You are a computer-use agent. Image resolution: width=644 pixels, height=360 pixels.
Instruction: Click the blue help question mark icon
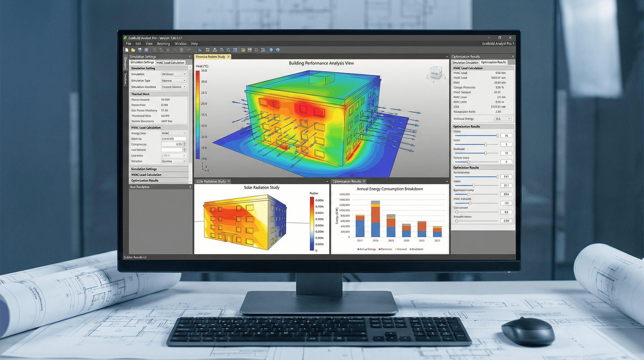click(x=271, y=50)
